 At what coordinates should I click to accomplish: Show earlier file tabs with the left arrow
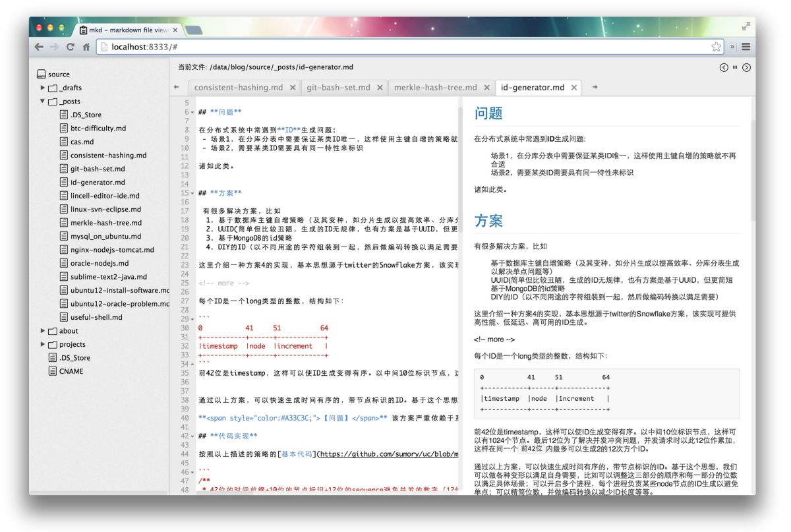pos(176,87)
